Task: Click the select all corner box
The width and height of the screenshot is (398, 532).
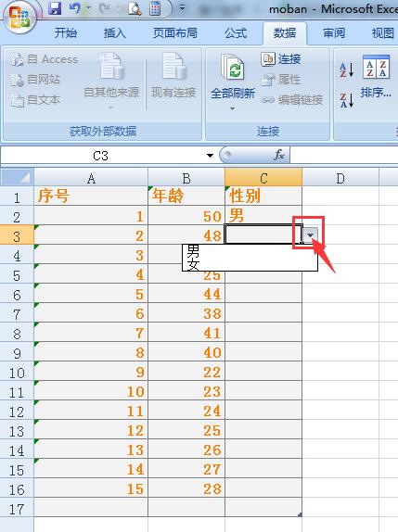Action: pyautogui.click(x=17, y=177)
